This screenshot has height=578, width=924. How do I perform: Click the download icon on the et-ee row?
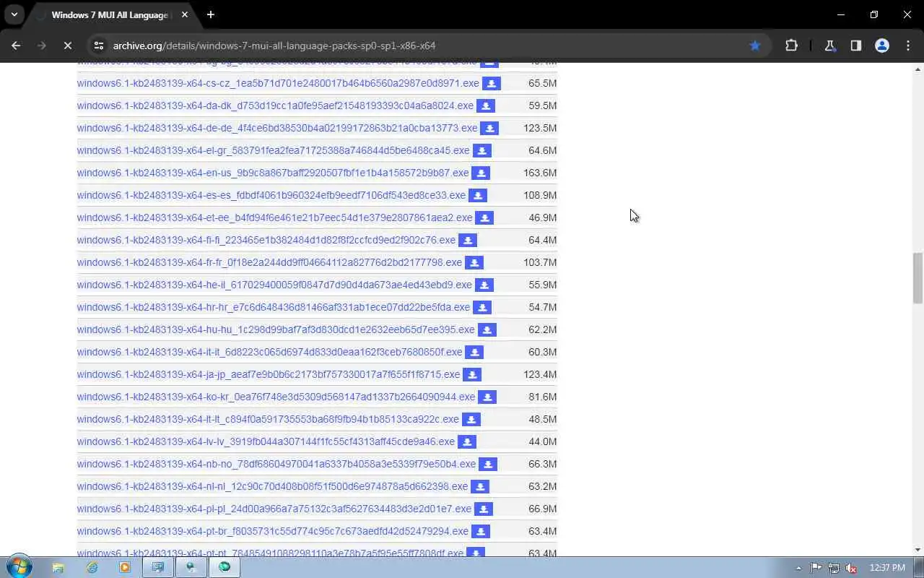(484, 218)
